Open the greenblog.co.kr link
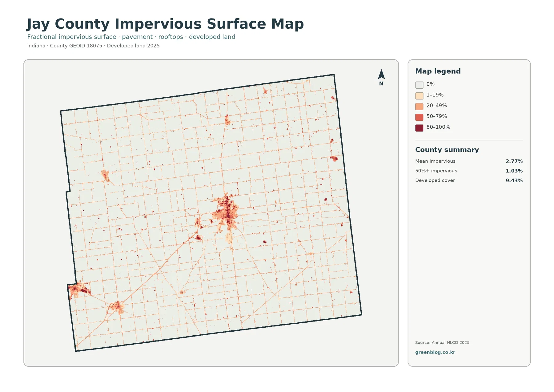This screenshot has height=392, width=554. click(x=435, y=352)
